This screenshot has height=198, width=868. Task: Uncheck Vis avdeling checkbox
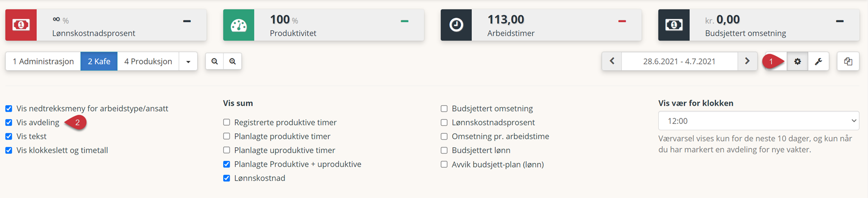(9, 123)
